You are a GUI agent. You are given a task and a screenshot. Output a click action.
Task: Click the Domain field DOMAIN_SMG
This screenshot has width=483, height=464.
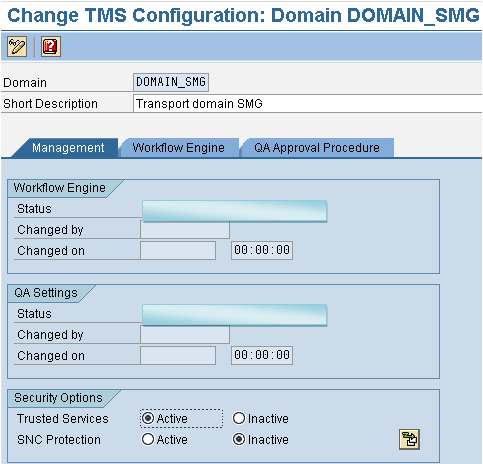point(171,82)
